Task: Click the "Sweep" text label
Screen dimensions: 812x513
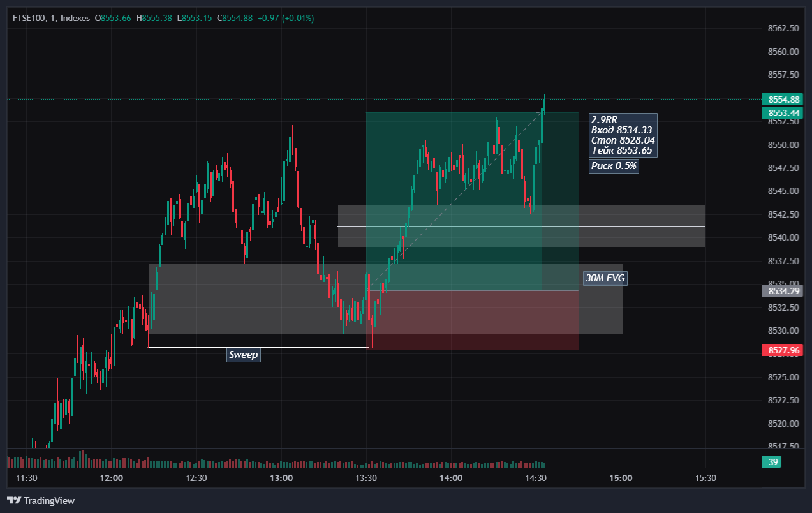Action: tap(243, 355)
